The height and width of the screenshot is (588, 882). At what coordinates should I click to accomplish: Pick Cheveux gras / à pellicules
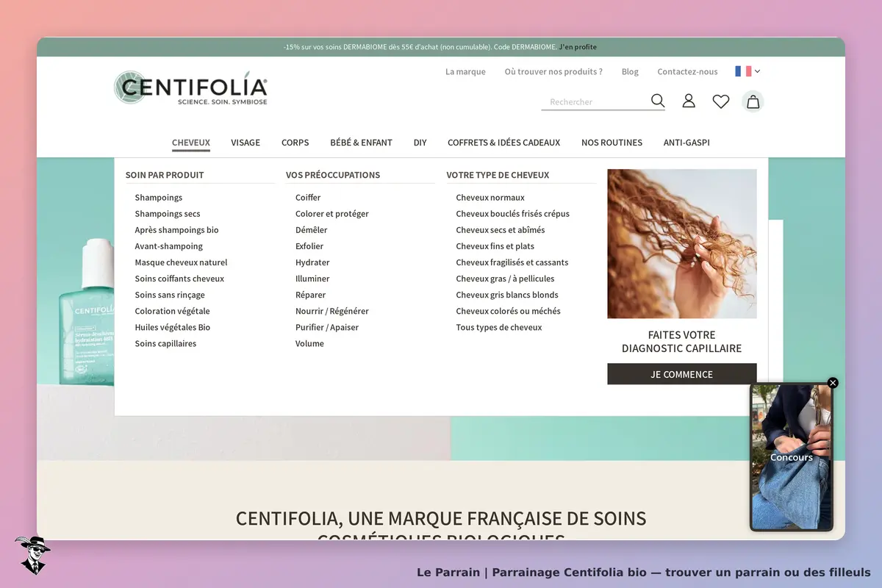505,279
